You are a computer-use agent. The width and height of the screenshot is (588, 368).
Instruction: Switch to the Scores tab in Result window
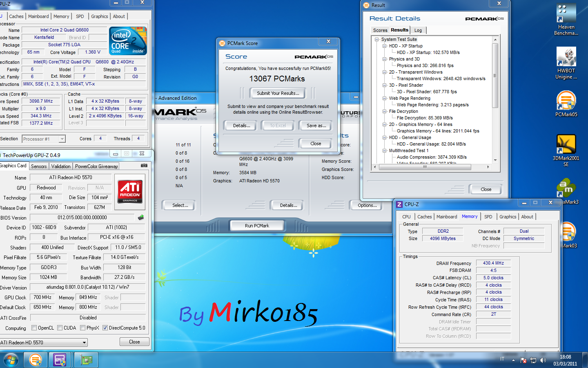click(x=380, y=30)
